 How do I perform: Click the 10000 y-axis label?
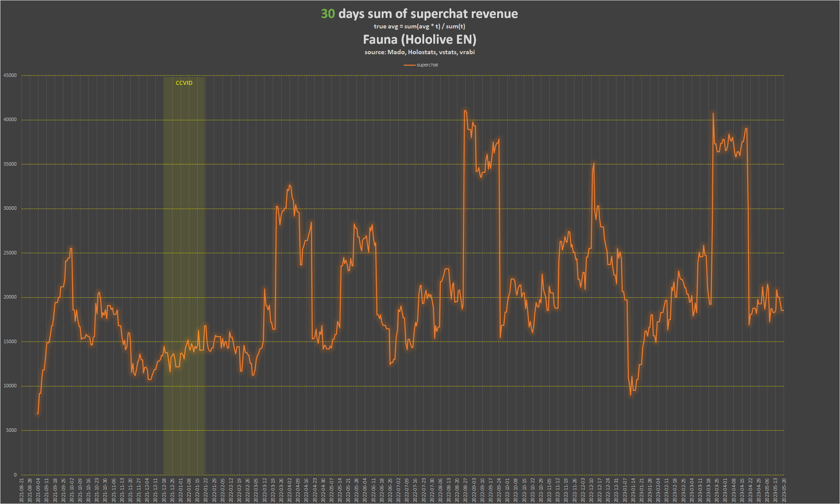click(10, 386)
